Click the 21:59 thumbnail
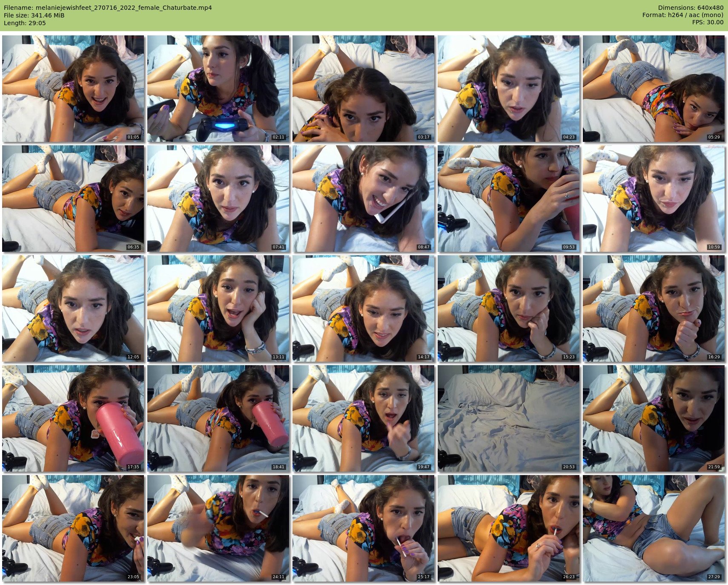This screenshot has height=585, width=728. point(653,418)
